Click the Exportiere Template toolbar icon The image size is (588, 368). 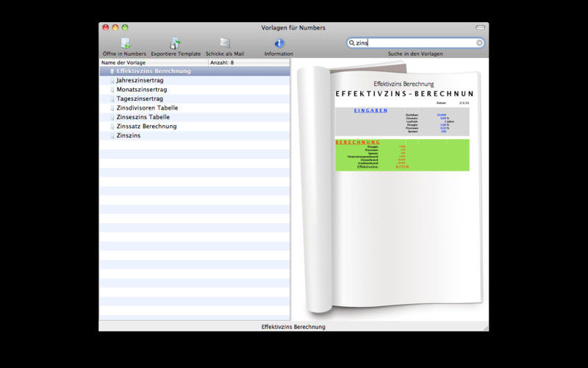pyautogui.click(x=175, y=43)
